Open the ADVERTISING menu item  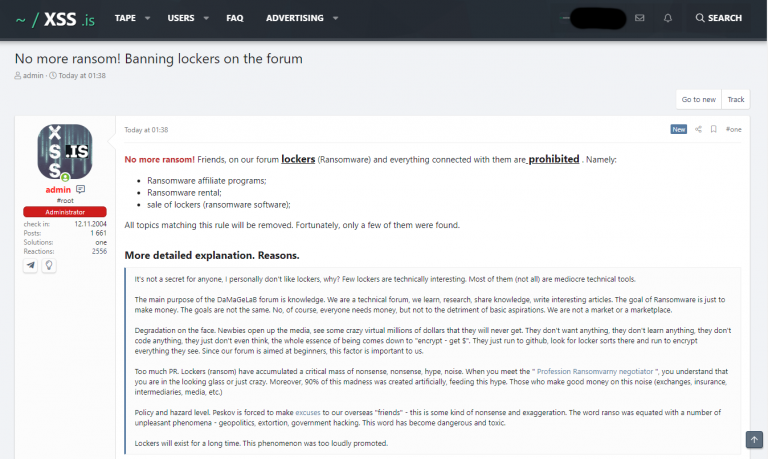click(294, 18)
